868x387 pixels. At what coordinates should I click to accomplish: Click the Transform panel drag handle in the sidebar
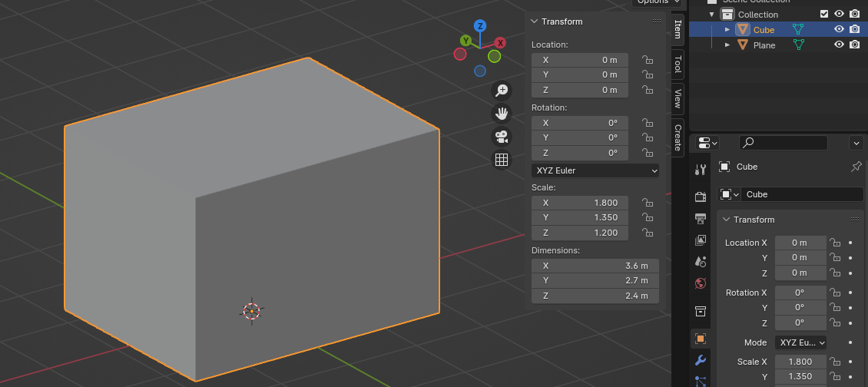[x=657, y=21]
